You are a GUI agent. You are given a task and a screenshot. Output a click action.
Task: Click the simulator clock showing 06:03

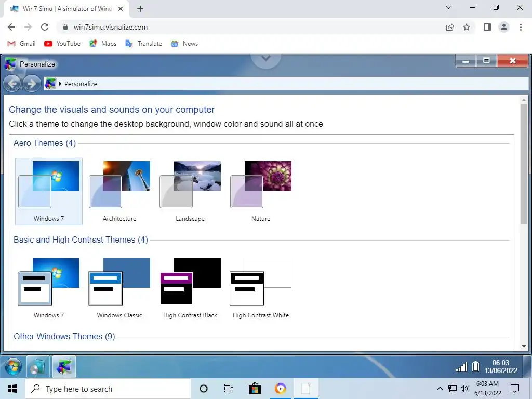click(501, 367)
